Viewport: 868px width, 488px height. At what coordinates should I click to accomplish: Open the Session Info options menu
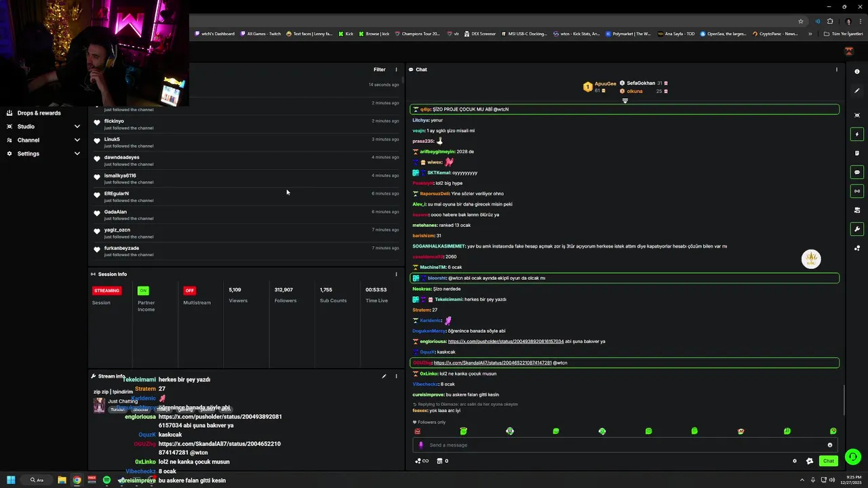coord(397,274)
